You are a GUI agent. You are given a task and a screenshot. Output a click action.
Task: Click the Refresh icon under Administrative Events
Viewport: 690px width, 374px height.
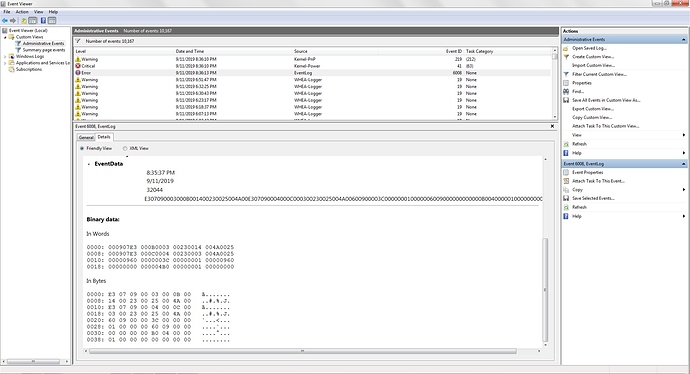566,144
